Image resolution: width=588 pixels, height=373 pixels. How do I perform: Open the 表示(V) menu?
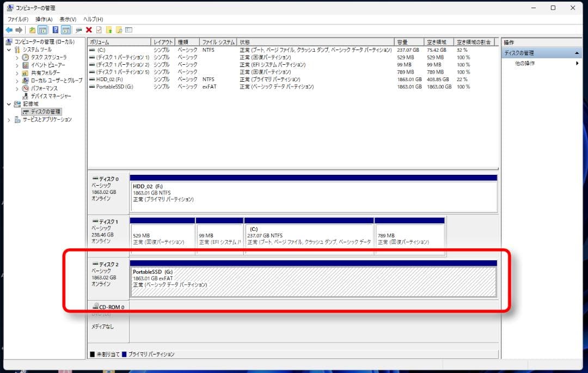click(x=67, y=19)
